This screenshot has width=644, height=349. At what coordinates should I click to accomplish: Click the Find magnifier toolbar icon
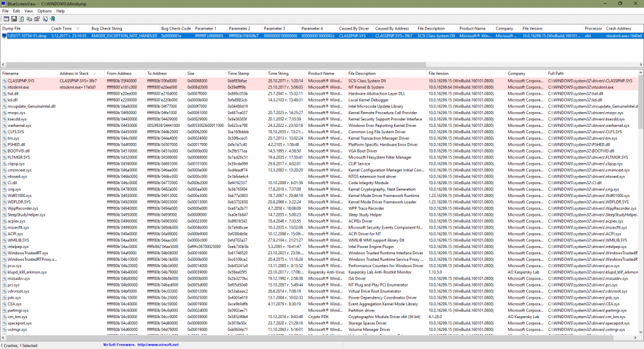(x=45, y=19)
